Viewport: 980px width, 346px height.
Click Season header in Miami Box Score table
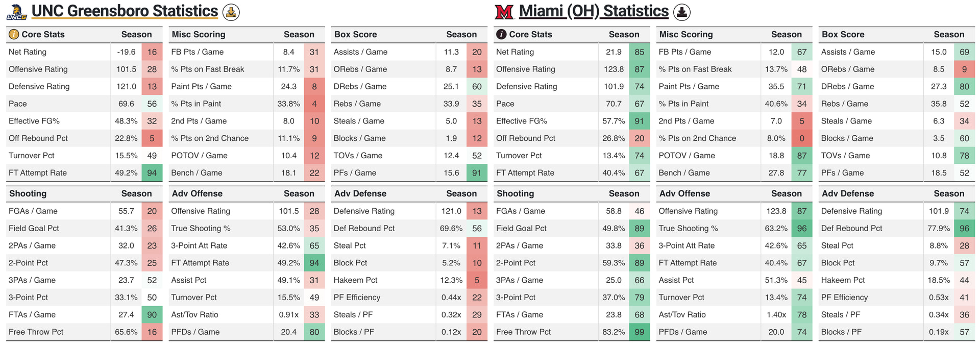click(949, 35)
